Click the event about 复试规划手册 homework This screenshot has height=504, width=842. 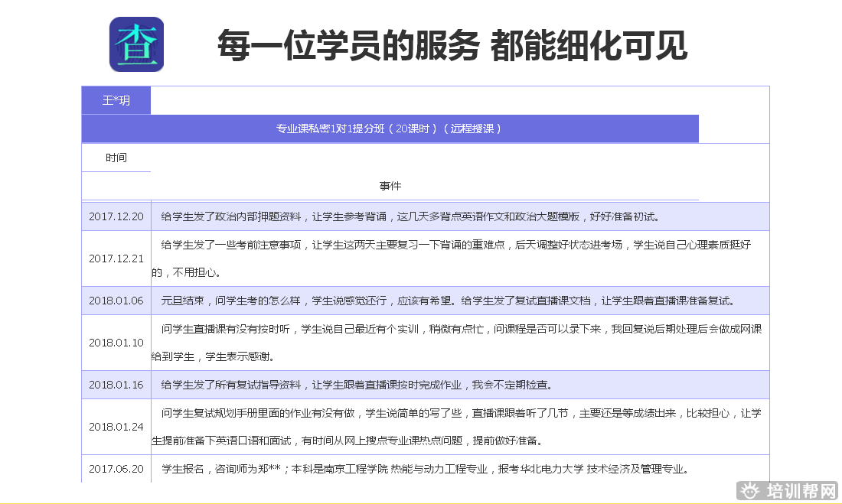(x=459, y=427)
